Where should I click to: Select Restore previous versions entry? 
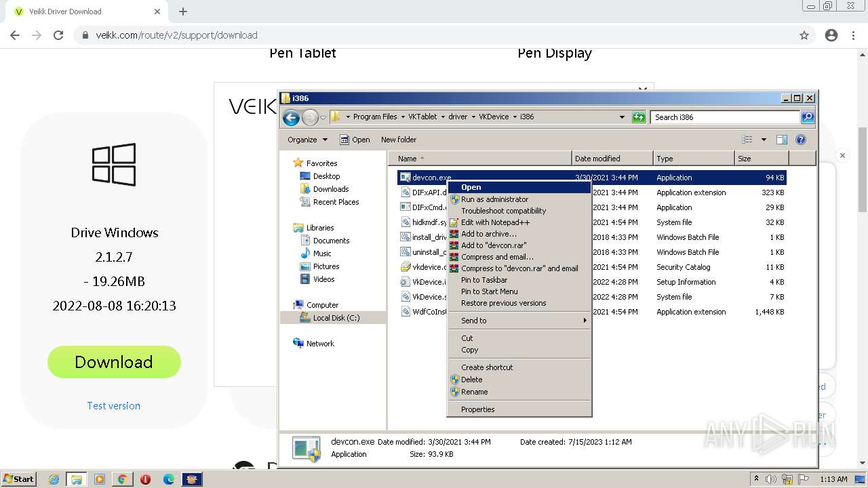click(x=519, y=303)
